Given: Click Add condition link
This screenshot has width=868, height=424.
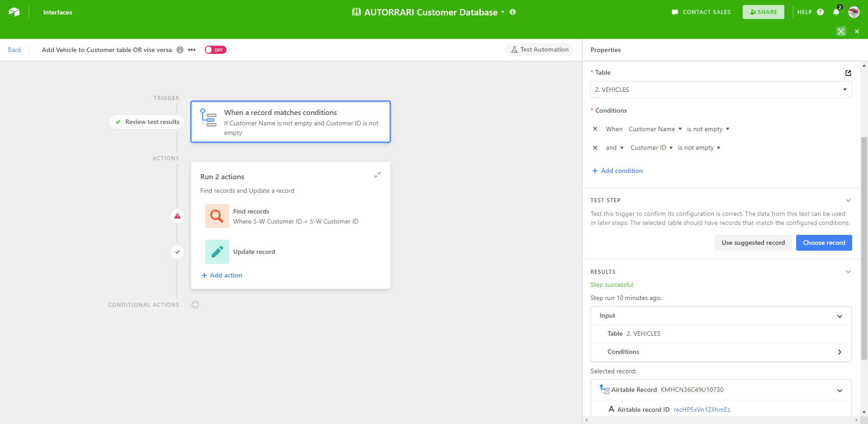Looking at the screenshot, I should pyautogui.click(x=618, y=171).
